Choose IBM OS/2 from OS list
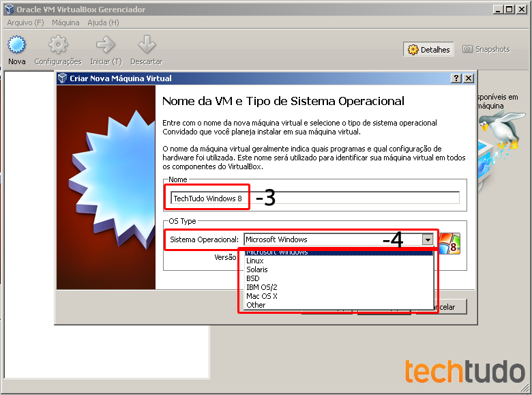 tap(338, 287)
